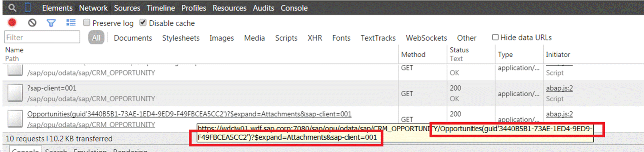
Task: Open abap.js:2 initiator of Opportunities row
Action: click(x=559, y=114)
